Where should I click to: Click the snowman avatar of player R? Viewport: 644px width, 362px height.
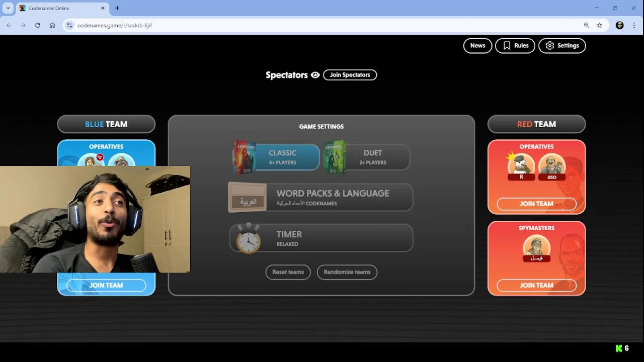point(521,164)
